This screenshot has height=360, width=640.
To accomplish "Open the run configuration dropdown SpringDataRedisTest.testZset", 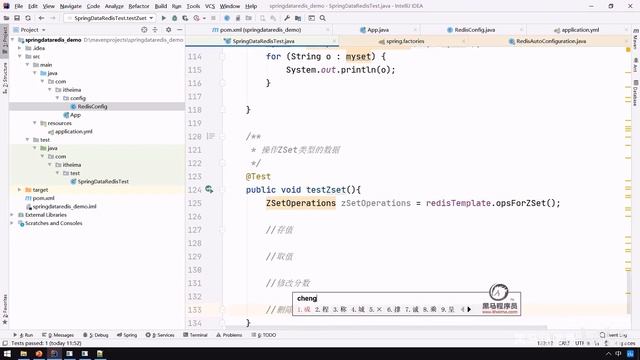I will pyautogui.click(x=110, y=18).
